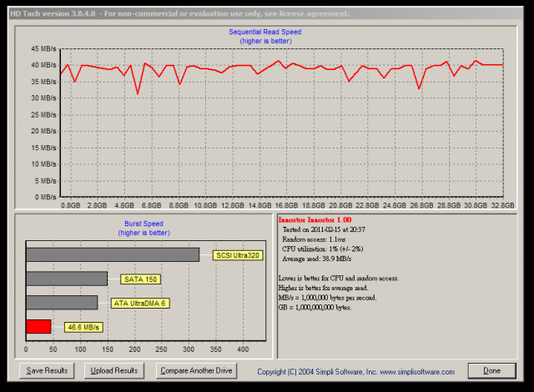Viewport: 534px width, 392px height.
Task: Click the Innostor Innostor 1.00 heading
Action: click(x=315, y=220)
